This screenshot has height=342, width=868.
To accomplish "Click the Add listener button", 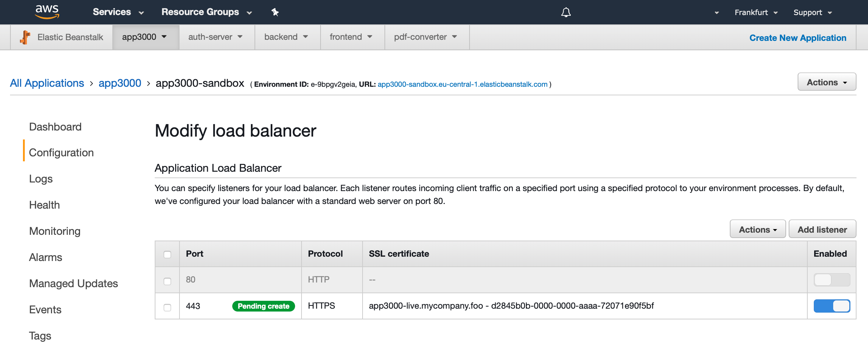I will [822, 229].
